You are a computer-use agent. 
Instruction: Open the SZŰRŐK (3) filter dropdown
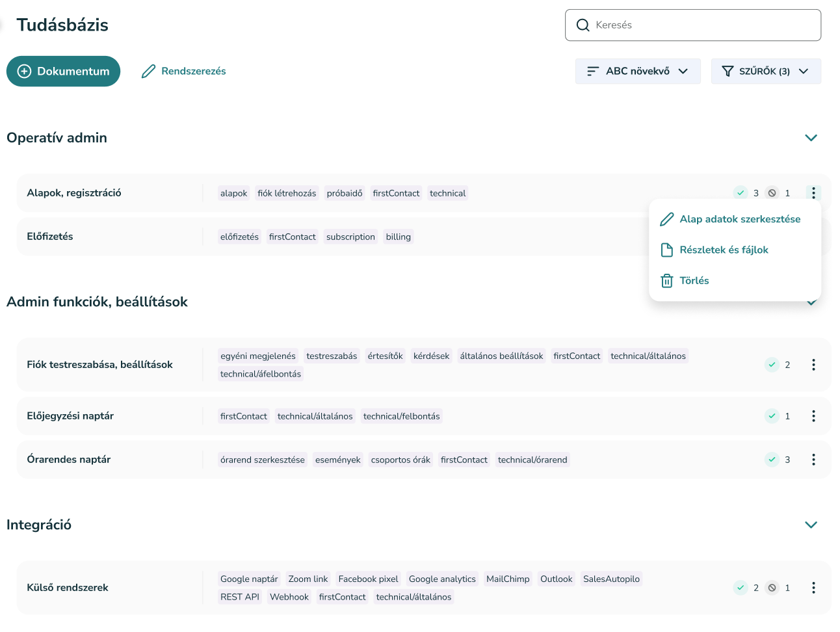pos(765,72)
